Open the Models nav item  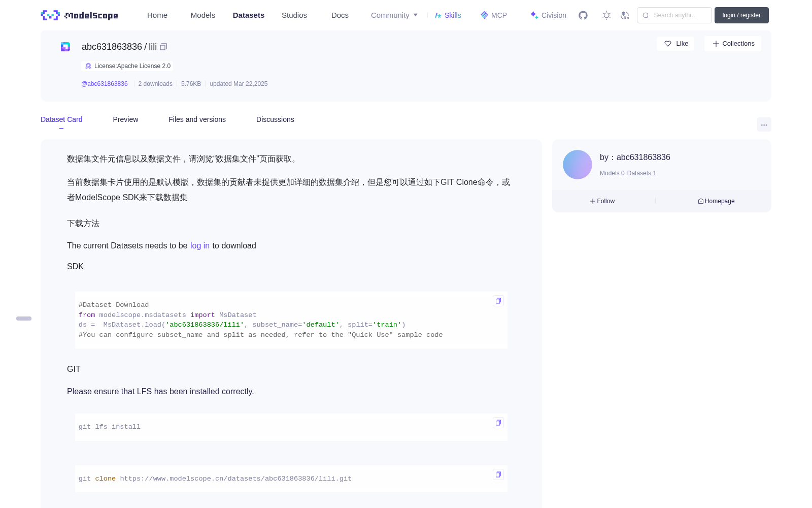pyautogui.click(x=203, y=15)
